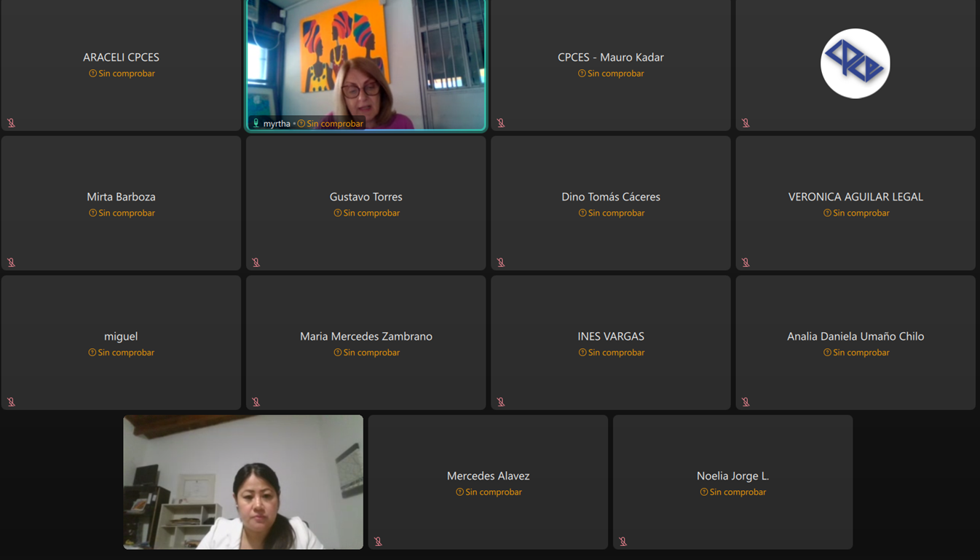Click muted mic icon on the logo avatar tile
This screenshot has width=980, height=560.
tap(746, 123)
